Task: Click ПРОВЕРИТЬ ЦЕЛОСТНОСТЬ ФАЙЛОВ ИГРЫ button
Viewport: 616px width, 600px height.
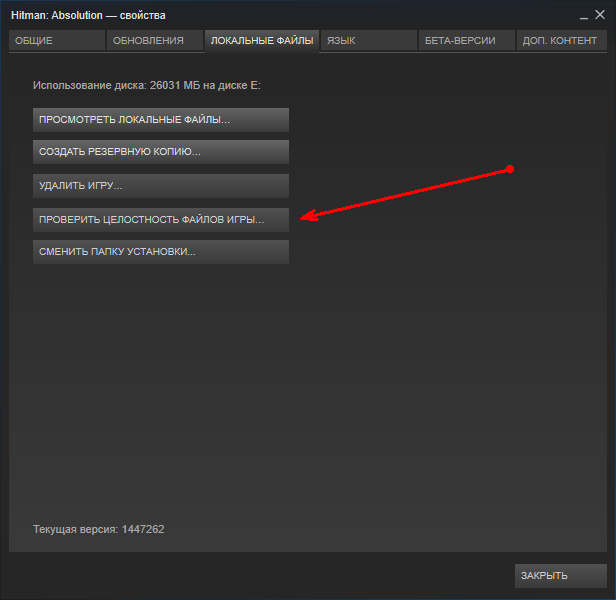Action: tap(161, 220)
